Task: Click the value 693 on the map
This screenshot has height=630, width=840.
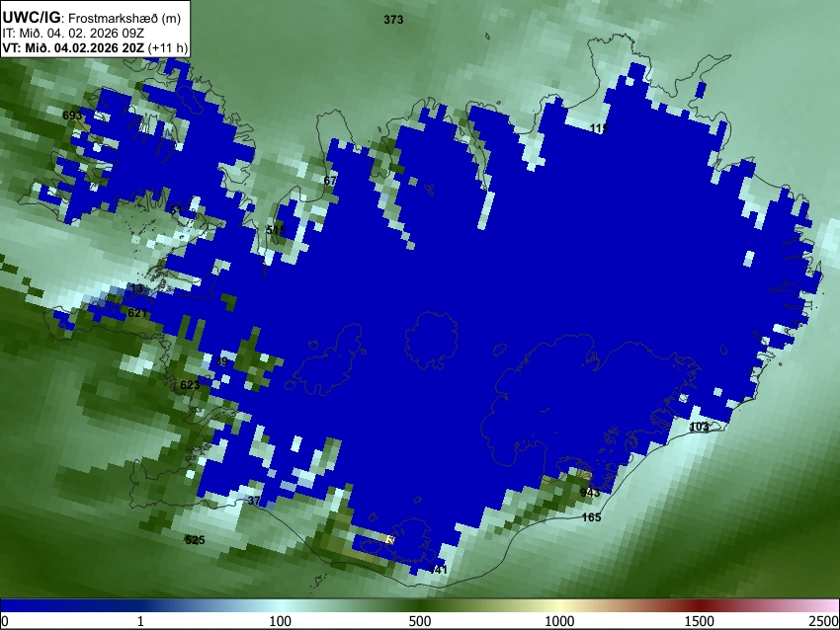Action: [72, 116]
